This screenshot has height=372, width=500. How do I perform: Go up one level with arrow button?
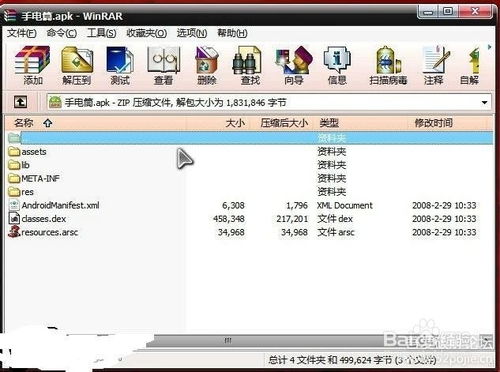(x=20, y=102)
